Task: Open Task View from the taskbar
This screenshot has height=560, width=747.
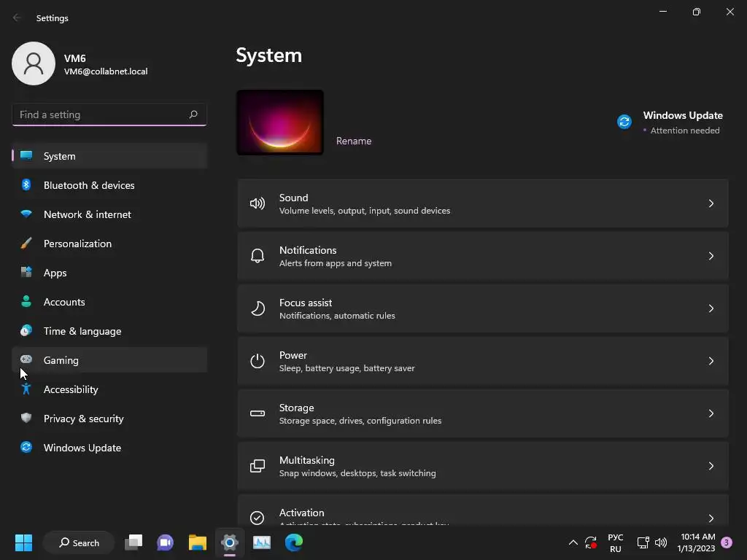Action: [x=133, y=542]
